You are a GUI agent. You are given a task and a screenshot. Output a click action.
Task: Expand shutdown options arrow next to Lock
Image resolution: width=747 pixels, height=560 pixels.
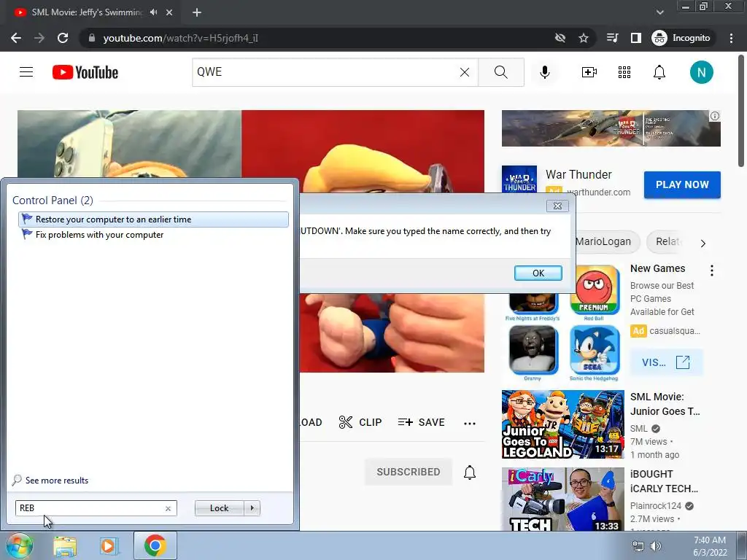[252, 508]
